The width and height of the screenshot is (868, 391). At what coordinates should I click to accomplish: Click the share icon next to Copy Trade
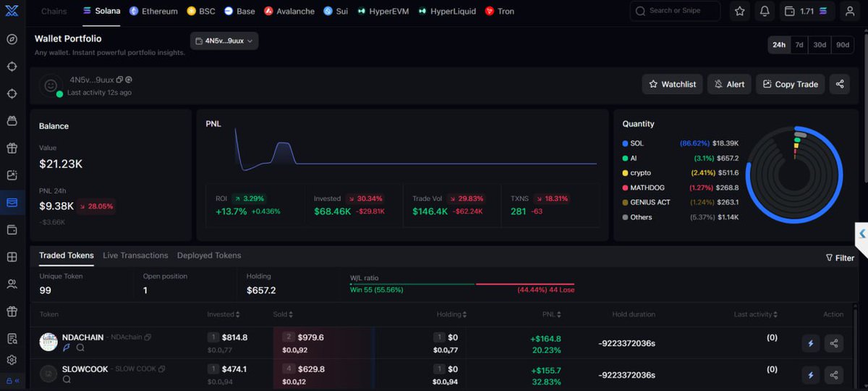click(840, 84)
